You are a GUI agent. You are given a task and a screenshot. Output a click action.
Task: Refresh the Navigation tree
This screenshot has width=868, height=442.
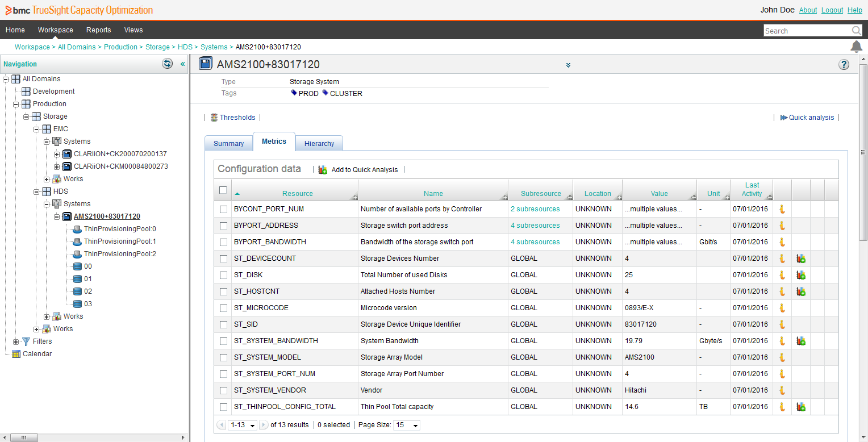point(167,64)
